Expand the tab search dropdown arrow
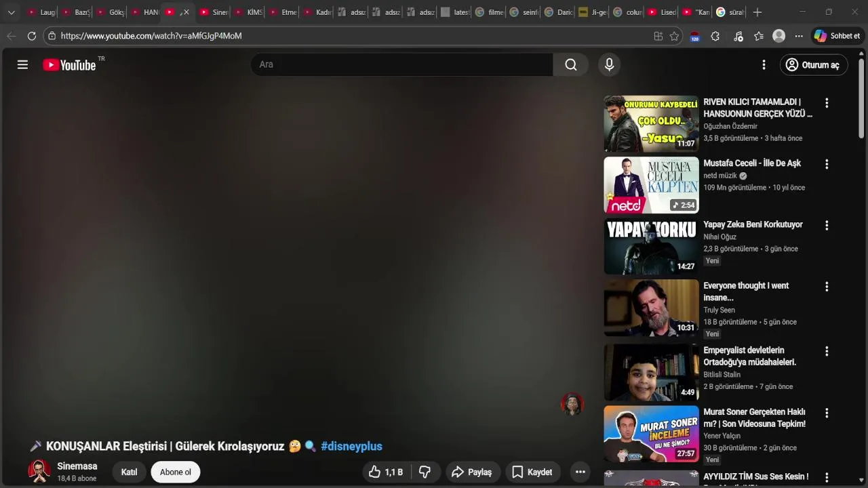This screenshot has height=488, width=868. (x=11, y=12)
